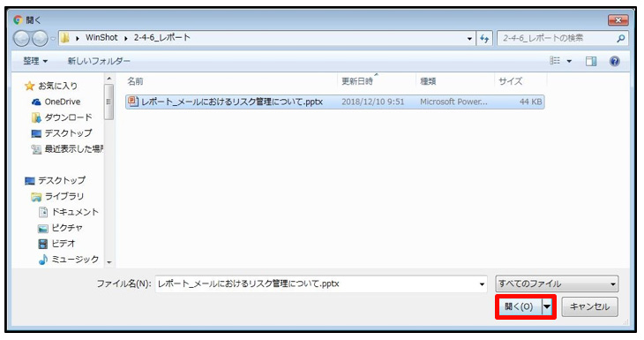
Task: Open the arrow next to 開く button
Action: point(547,306)
